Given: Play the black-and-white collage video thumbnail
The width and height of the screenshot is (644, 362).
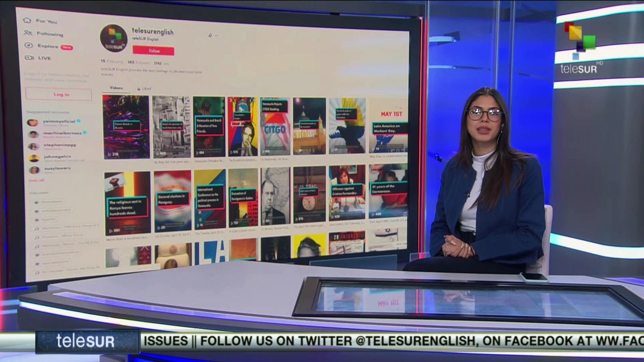Looking at the screenshot, I should 172,127.
